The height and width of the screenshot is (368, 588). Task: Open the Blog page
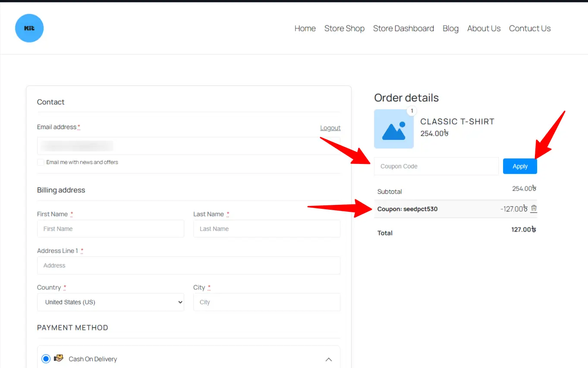tap(450, 28)
